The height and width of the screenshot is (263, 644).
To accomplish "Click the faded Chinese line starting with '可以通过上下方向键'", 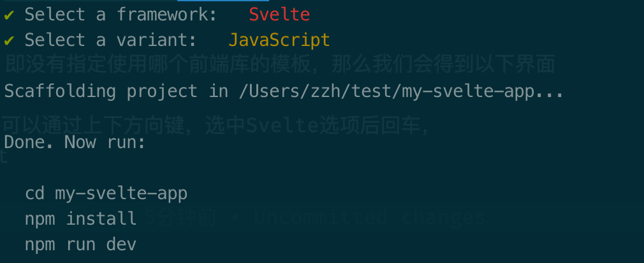I will (x=215, y=125).
